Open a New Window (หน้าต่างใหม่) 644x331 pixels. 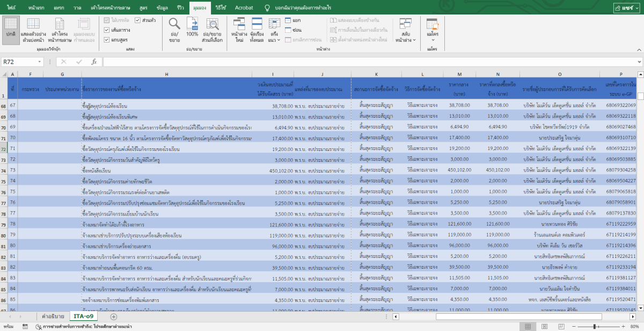tap(239, 27)
